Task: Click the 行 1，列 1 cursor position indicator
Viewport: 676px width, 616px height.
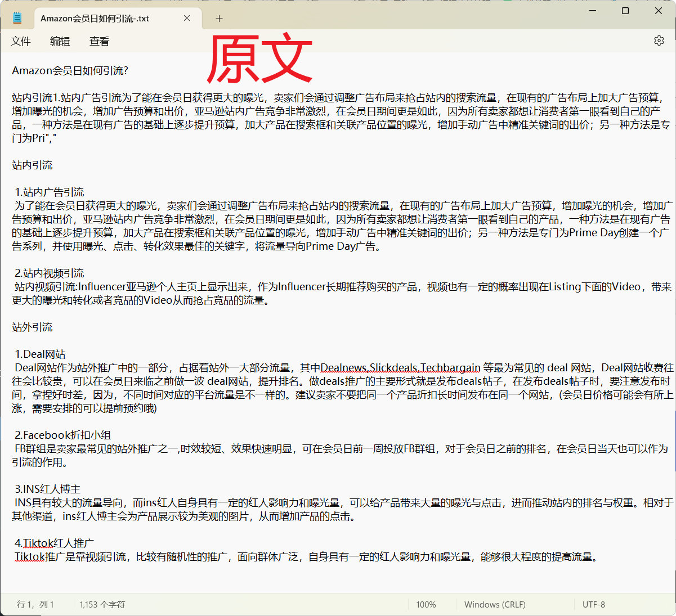Action: pos(35,605)
